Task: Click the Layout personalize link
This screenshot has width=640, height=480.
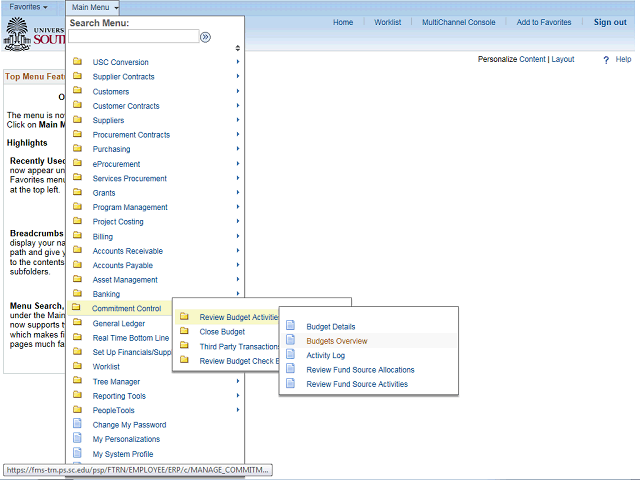Action: [563, 59]
